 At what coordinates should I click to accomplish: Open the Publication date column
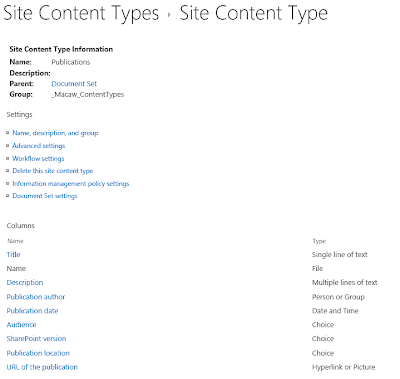[x=32, y=311]
